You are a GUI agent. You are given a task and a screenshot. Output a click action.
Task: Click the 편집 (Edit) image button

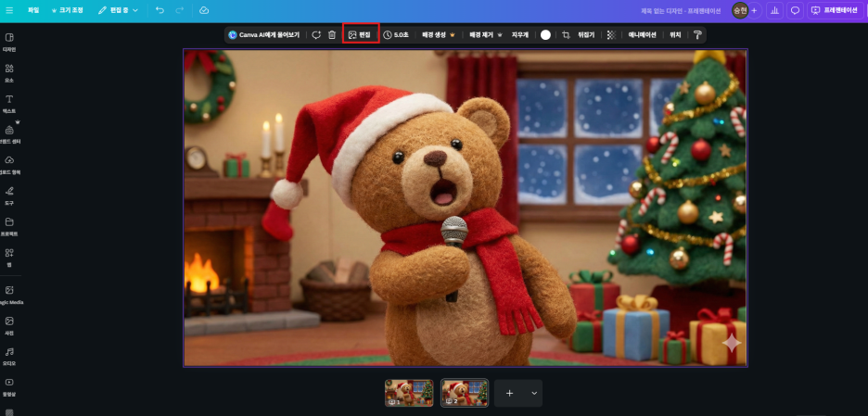[x=361, y=35]
